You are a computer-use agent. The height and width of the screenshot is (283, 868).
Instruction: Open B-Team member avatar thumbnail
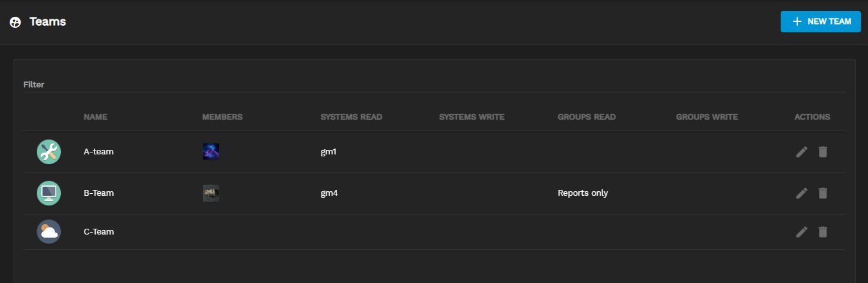coord(211,193)
